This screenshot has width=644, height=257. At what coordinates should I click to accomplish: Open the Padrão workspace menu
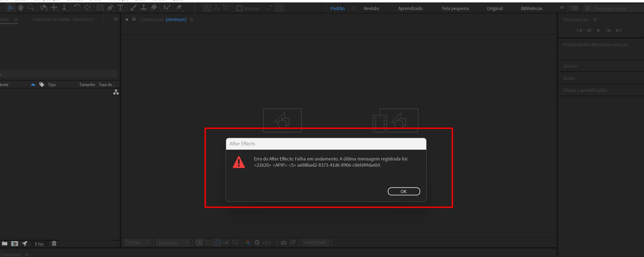[353, 8]
